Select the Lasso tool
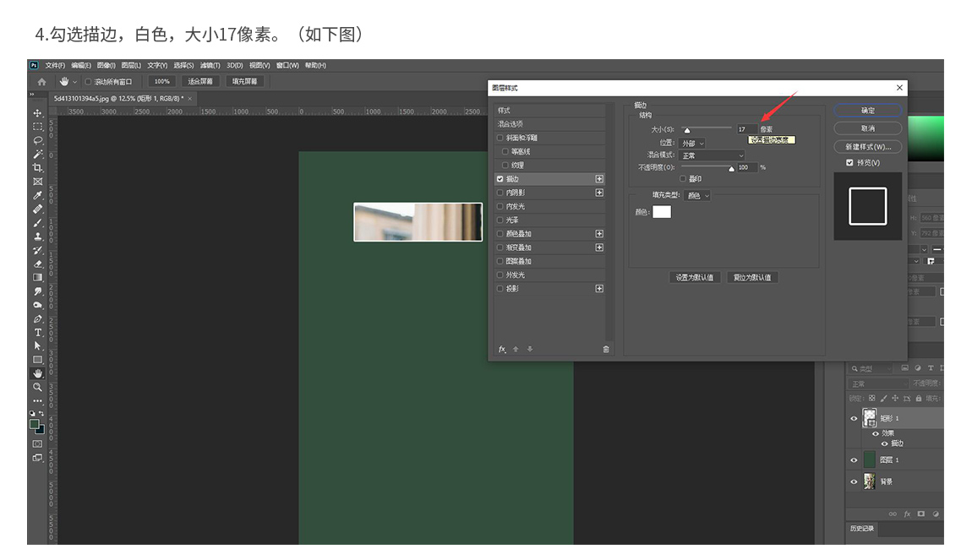 pyautogui.click(x=37, y=140)
